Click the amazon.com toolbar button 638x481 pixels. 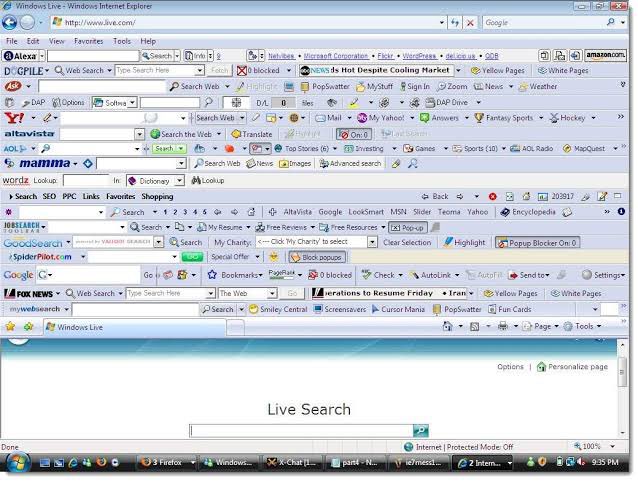pyautogui.click(x=605, y=55)
